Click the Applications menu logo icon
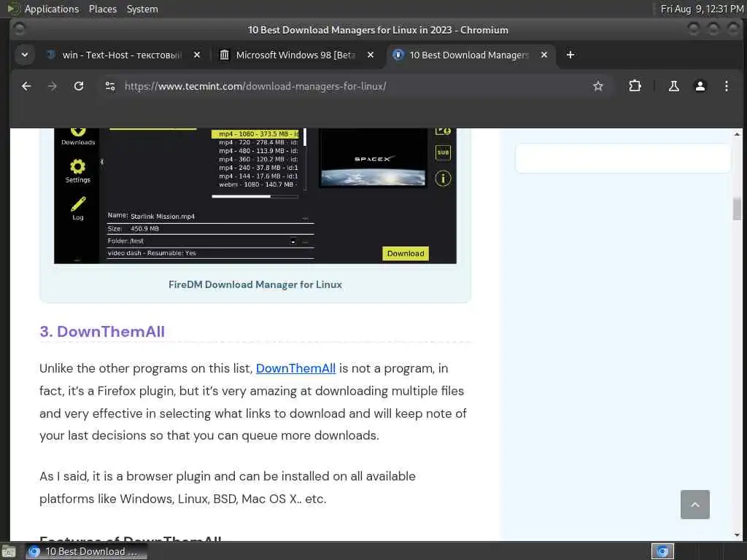 pyautogui.click(x=14, y=9)
